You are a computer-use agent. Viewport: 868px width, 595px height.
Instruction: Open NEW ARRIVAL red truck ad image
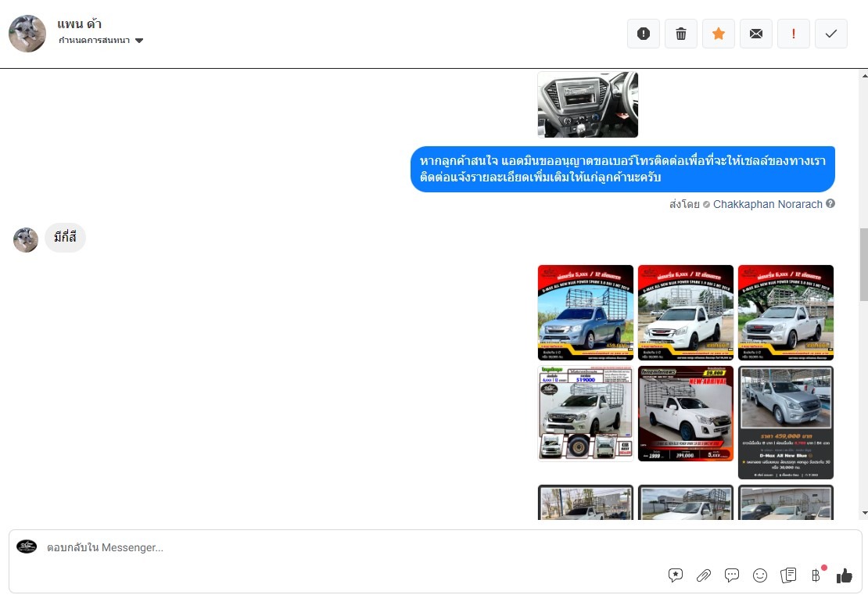point(686,414)
